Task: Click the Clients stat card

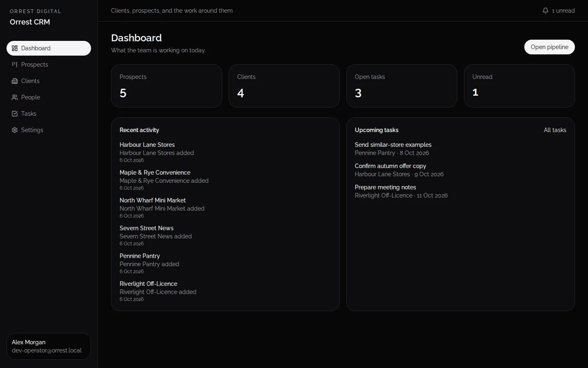Action: click(x=284, y=86)
